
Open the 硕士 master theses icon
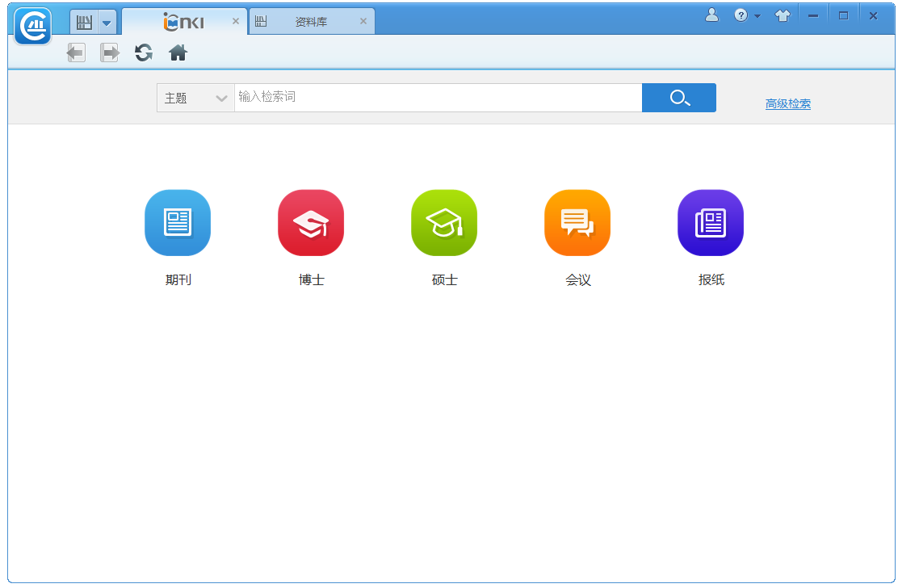pos(444,223)
